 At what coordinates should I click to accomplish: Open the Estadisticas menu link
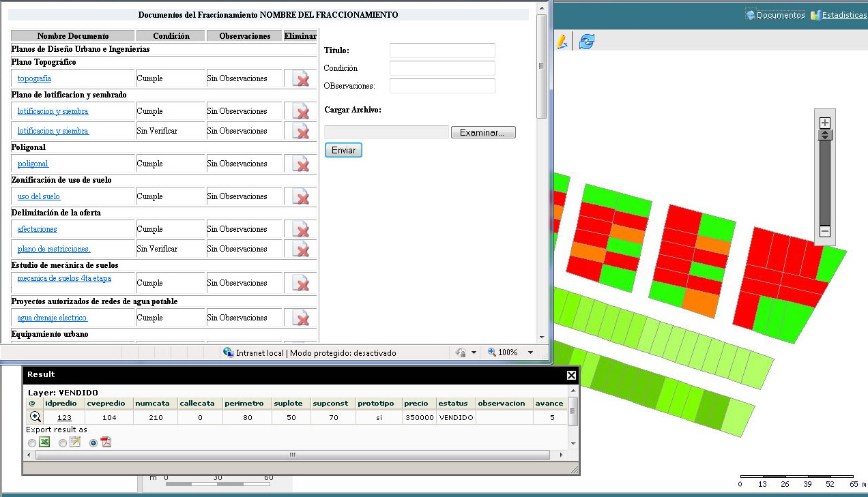pos(843,15)
